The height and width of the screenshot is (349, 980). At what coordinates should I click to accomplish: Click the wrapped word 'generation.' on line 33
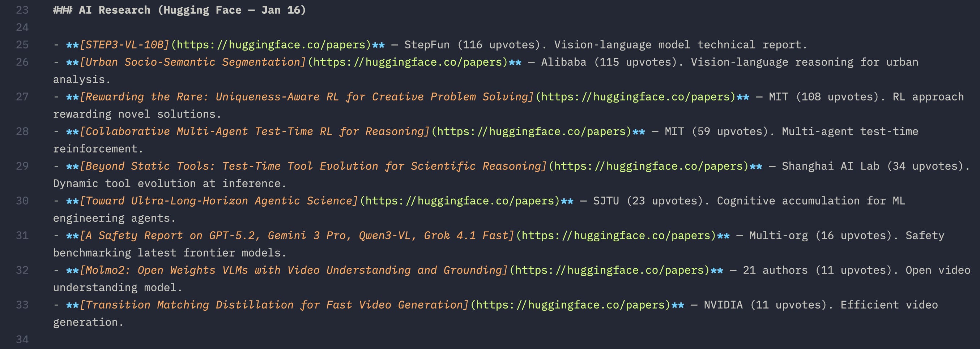click(88, 322)
